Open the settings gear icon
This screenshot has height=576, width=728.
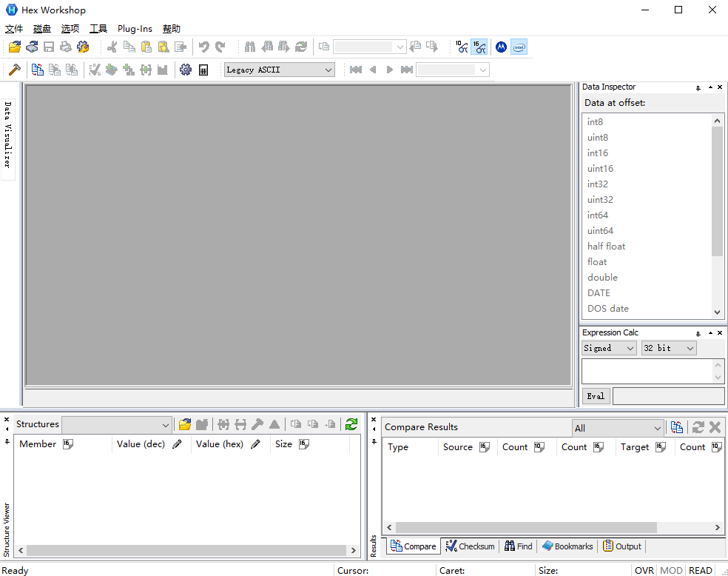click(186, 70)
